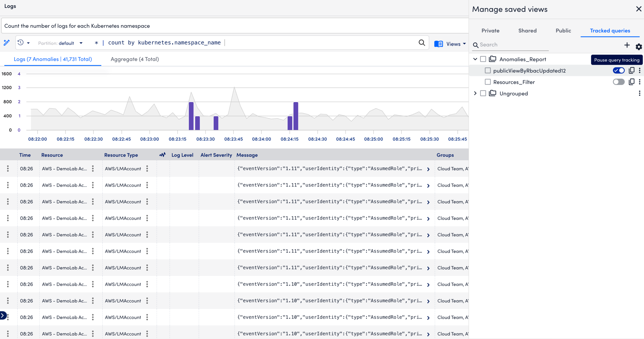Open Resource options in the first log row

[x=93, y=168]
